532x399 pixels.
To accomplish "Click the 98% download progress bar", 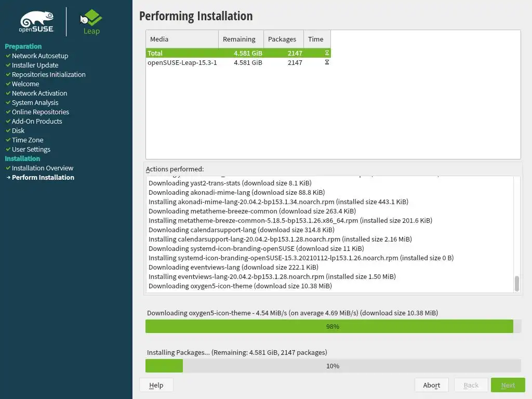I will pos(333,326).
